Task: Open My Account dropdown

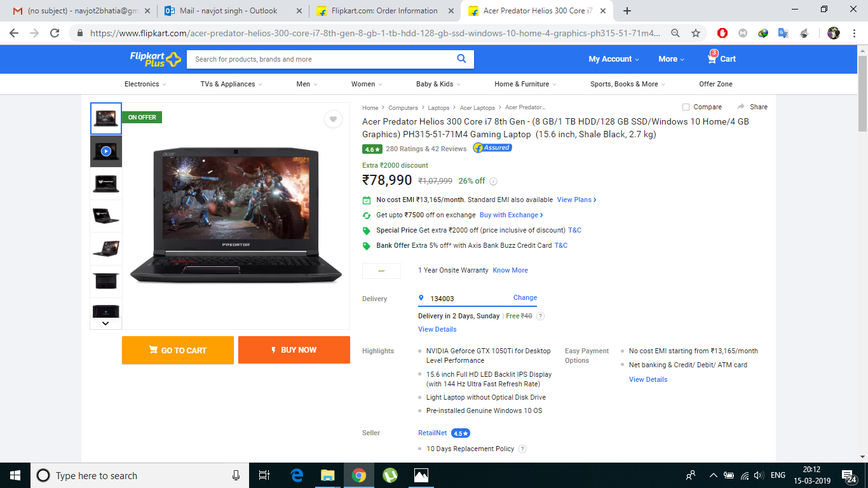Action: [x=614, y=59]
